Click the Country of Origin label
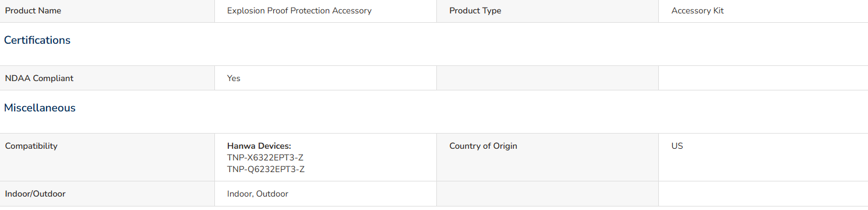This screenshot has width=868, height=210. click(x=483, y=146)
